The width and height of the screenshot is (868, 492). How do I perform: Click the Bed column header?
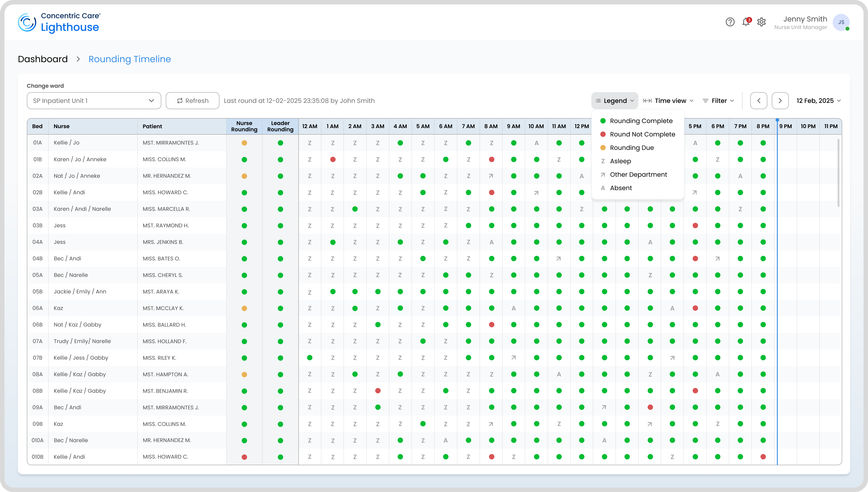(x=37, y=126)
